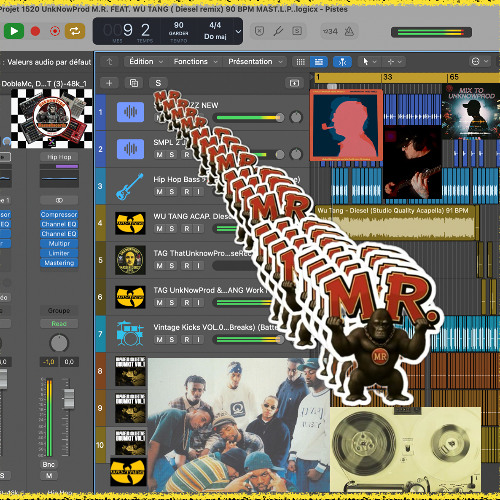Add a new track with plus button
500x500 pixels.
coord(109,83)
